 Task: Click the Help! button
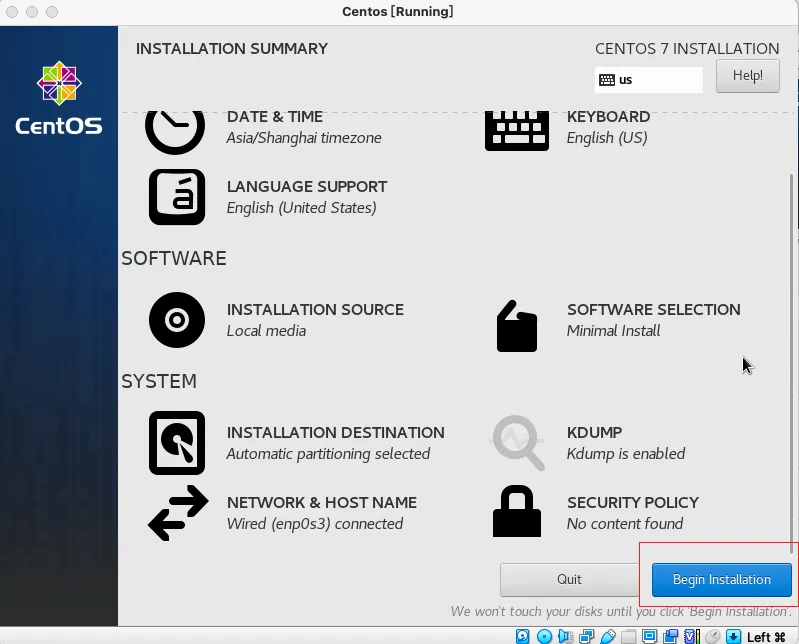coord(748,76)
